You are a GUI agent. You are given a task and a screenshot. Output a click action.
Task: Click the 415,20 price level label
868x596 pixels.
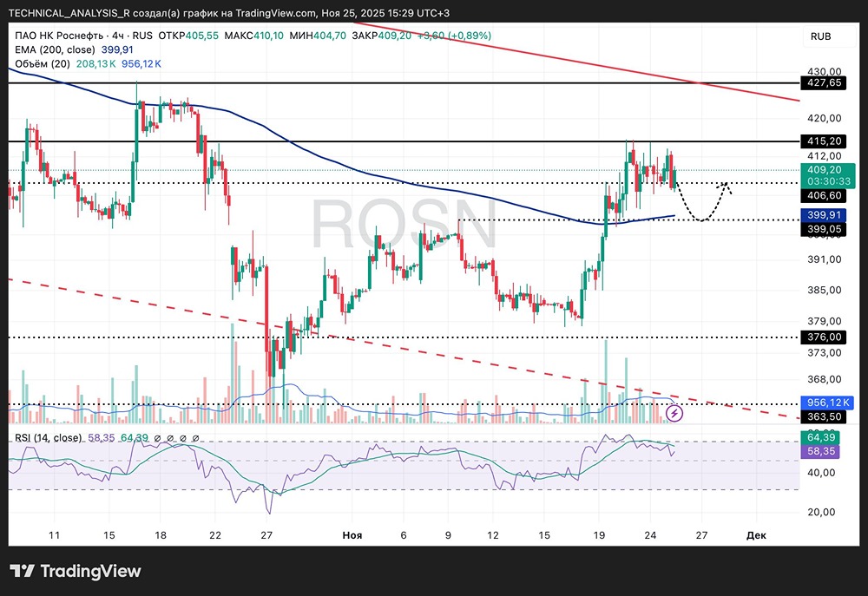tap(824, 141)
